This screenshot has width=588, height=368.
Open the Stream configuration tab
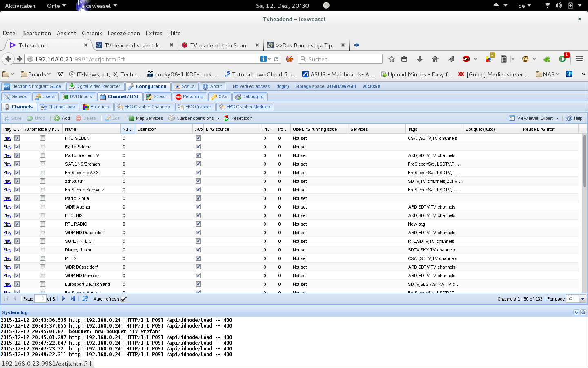tap(157, 96)
